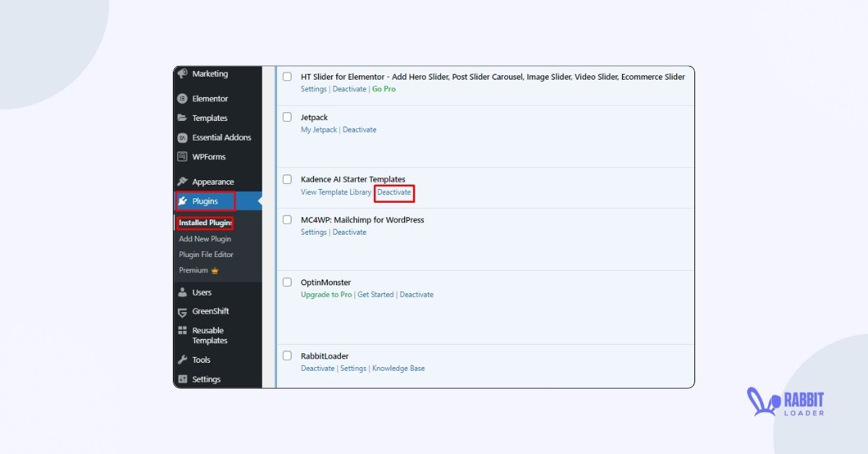Viewport: 868px width, 454px height.
Task: Select Add New Plugin from sidebar
Action: [205, 238]
